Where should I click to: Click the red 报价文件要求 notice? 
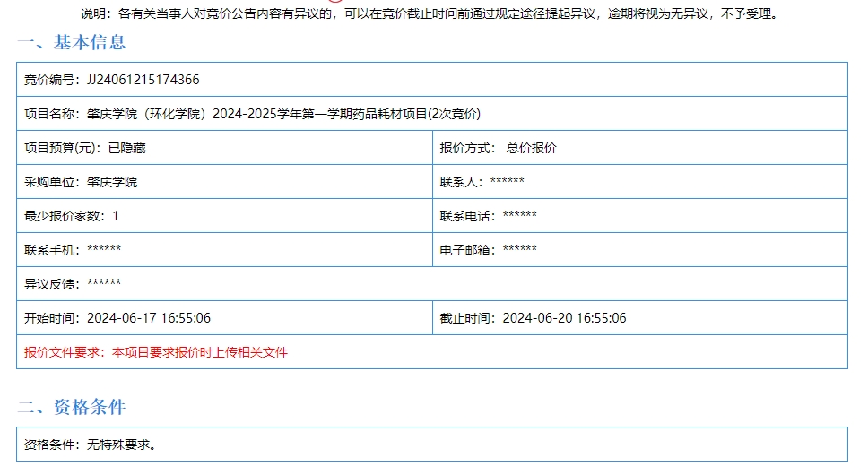tap(156, 352)
